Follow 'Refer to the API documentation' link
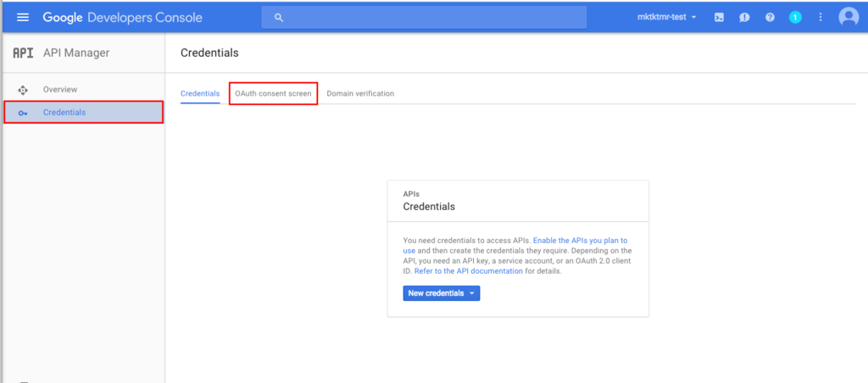 point(468,271)
